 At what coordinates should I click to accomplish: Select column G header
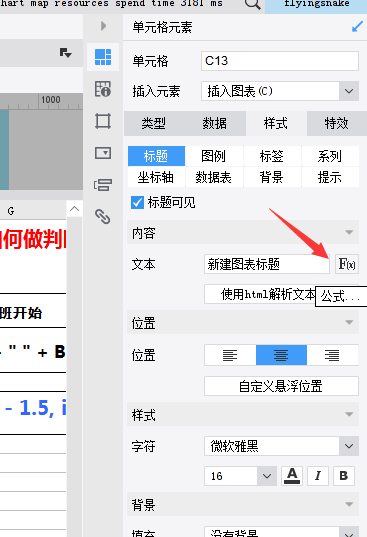pos(11,211)
